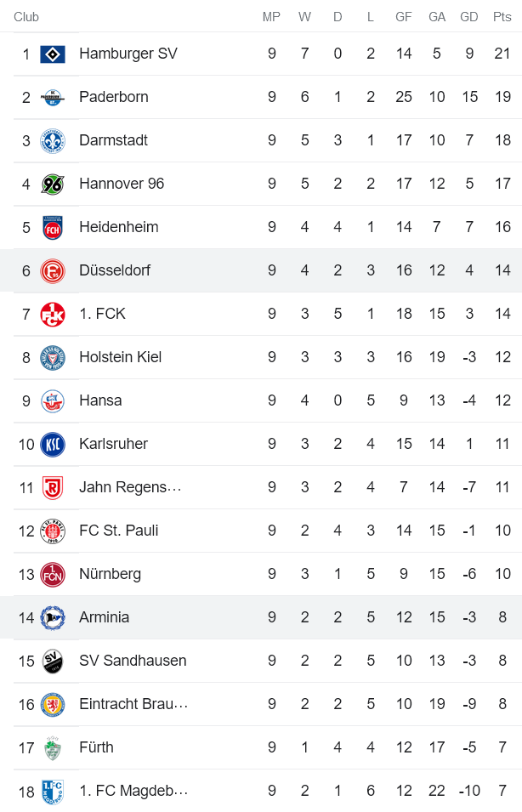Open the Hannover 96 club badge
This screenshot has height=812, width=522.
[x=54, y=183]
